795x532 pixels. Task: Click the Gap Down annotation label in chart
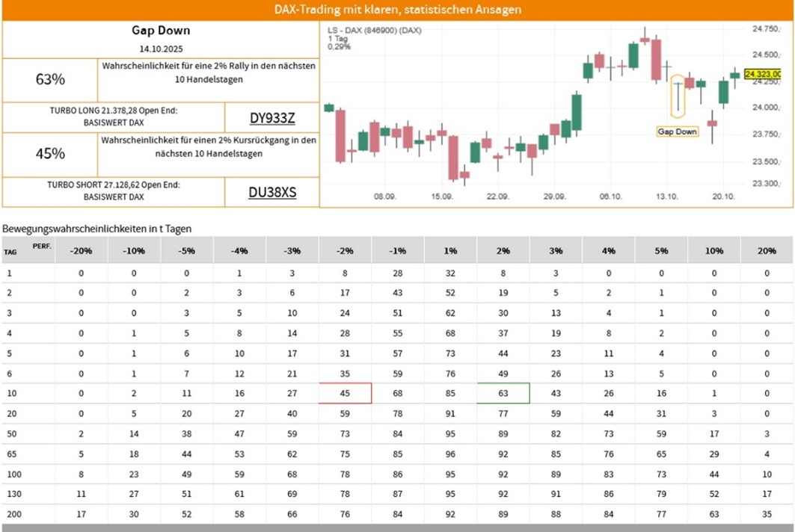coord(677,132)
